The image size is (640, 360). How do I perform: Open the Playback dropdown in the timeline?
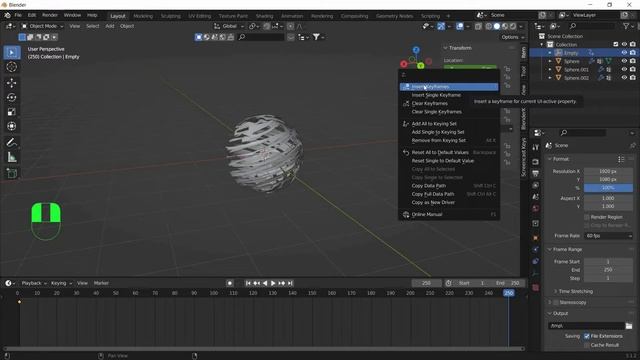[x=34, y=283]
